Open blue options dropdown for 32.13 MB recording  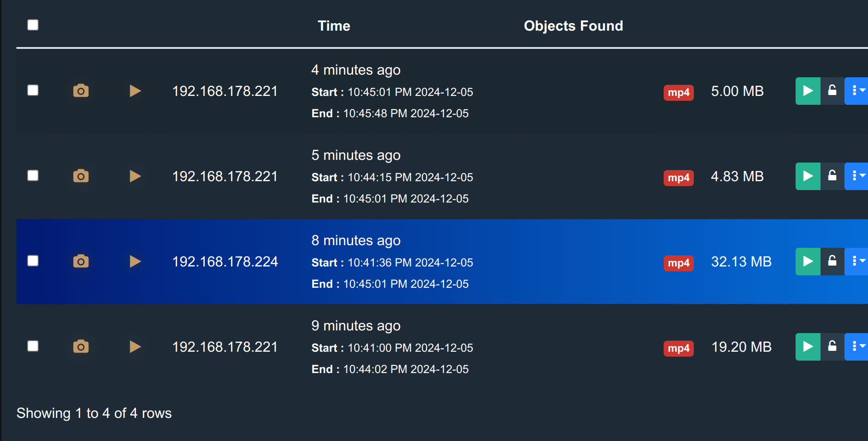click(857, 262)
